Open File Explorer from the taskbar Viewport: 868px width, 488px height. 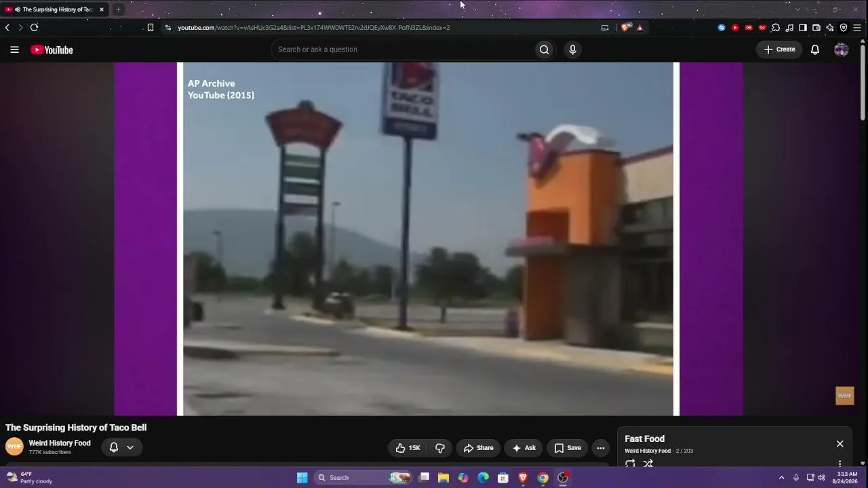[x=443, y=478]
